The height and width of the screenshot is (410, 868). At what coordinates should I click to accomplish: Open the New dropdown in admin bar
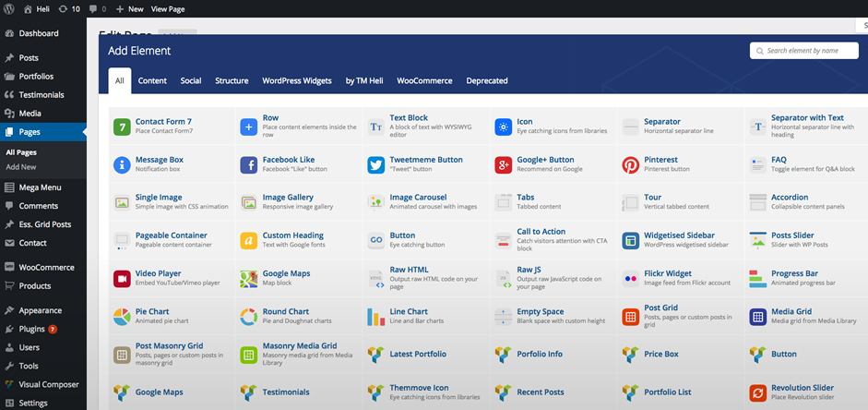(x=130, y=8)
